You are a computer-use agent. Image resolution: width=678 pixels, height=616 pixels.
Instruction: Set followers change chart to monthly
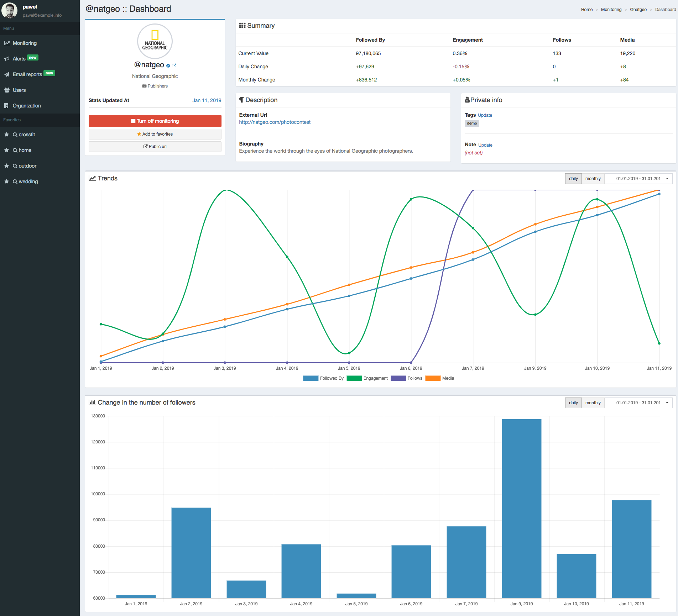[593, 403]
